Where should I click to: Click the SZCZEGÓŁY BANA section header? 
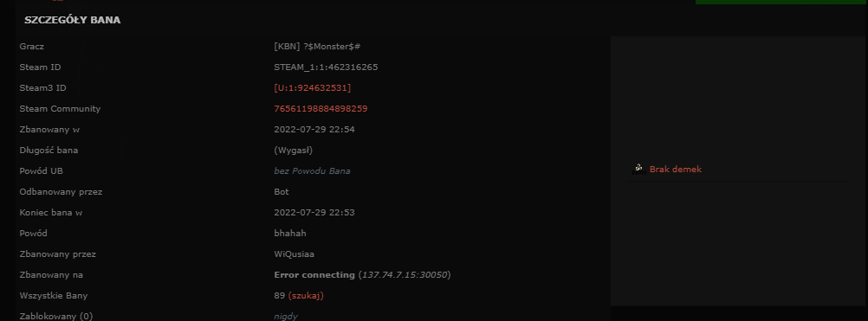point(73,20)
